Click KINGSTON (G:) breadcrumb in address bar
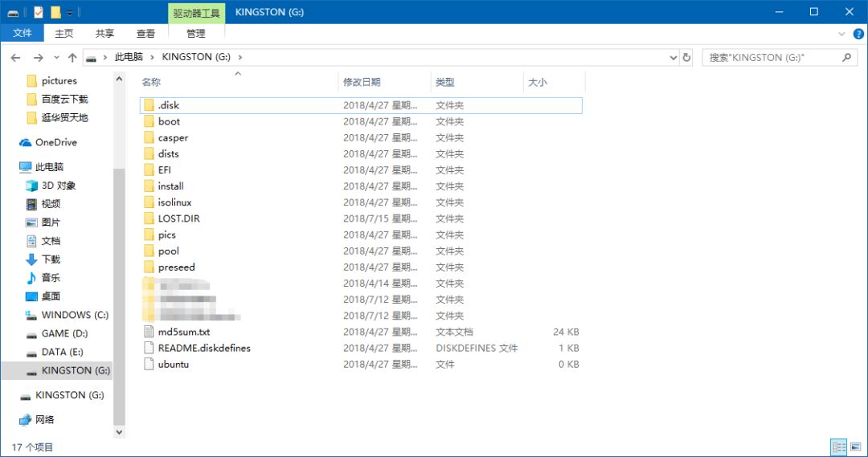Image resolution: width=868 pixels, height=457 pixels. 196,57
